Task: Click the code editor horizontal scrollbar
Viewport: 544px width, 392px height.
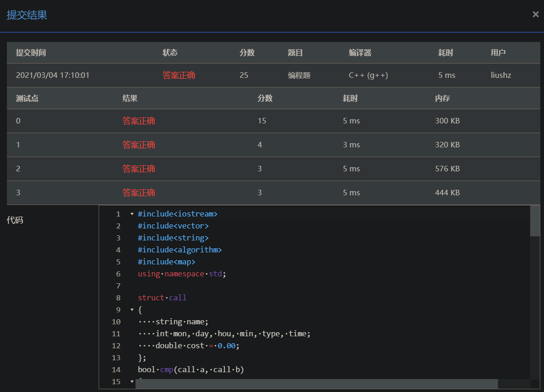Action: click(x=316, y=384)
